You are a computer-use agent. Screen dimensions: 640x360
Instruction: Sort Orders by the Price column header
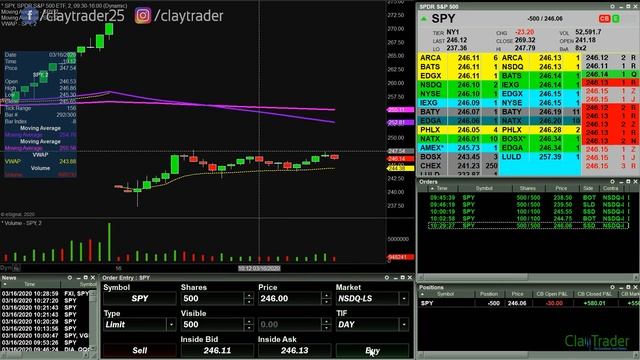pos(561,188)
